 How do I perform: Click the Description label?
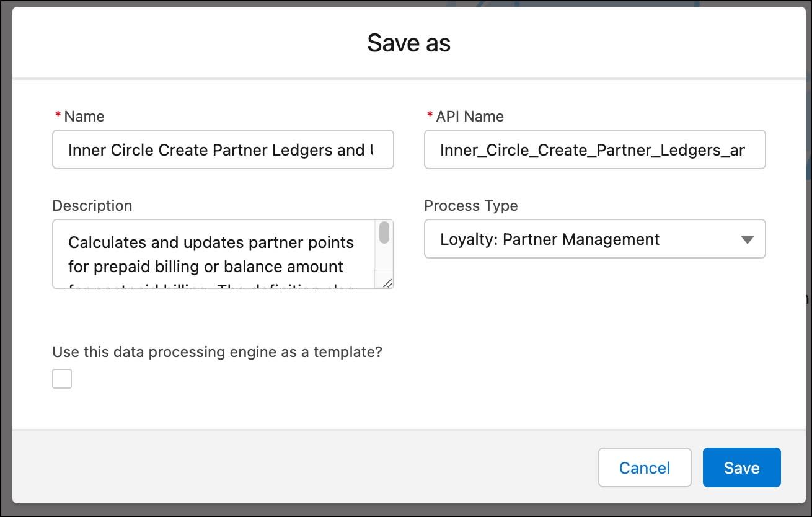click(92, 205)
